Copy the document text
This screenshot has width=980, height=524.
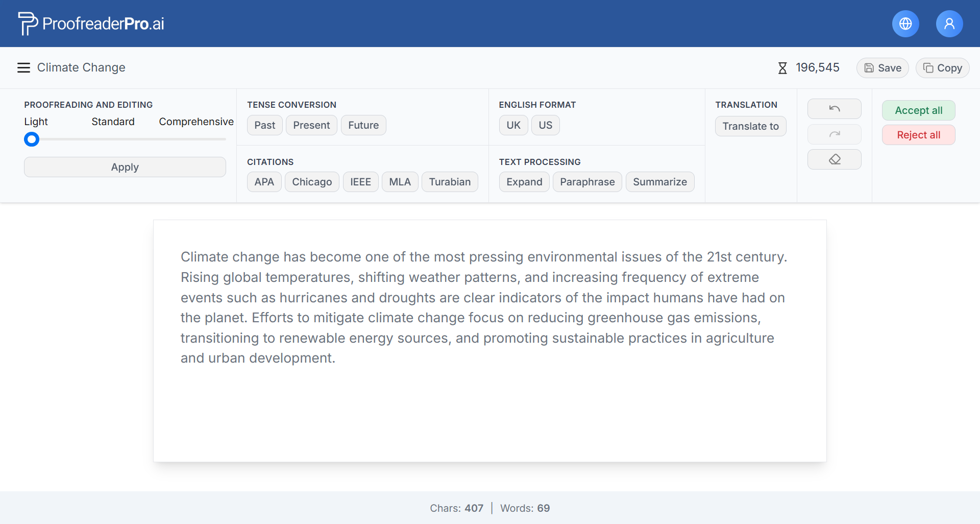(x=942, y=68)
